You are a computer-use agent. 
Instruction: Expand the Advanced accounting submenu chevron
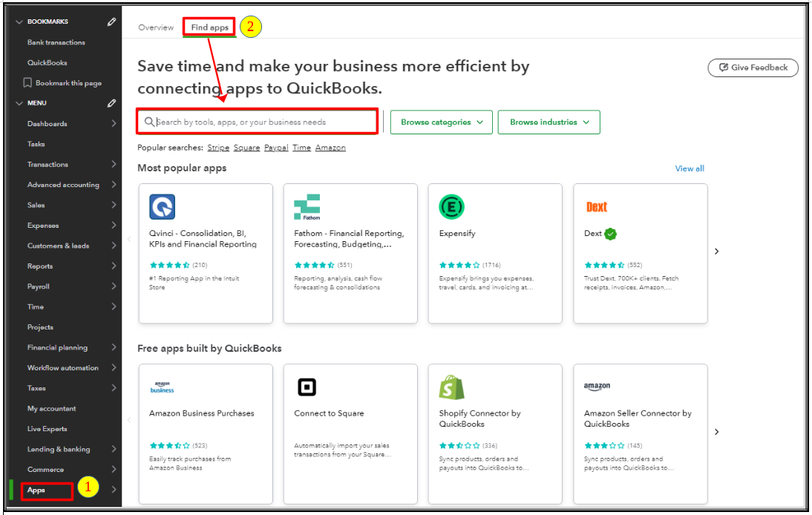pyautogui.click(x=114, y=184)
